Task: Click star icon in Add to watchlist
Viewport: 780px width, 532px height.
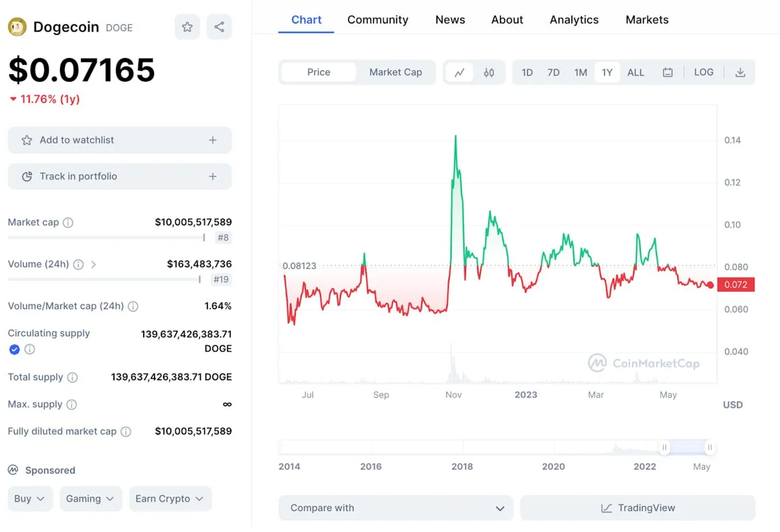Action: pyautogui.click(x=27, y=140)
